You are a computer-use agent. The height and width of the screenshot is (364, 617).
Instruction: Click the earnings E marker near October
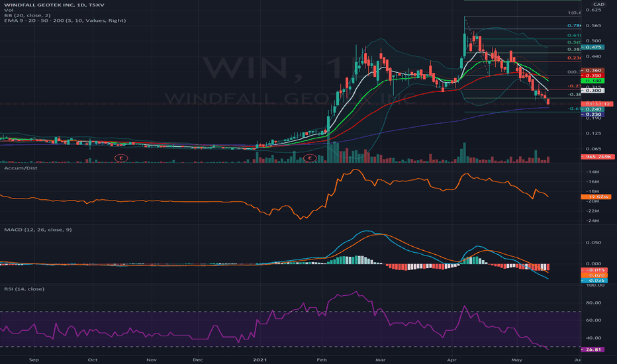[x=121, y=158]
